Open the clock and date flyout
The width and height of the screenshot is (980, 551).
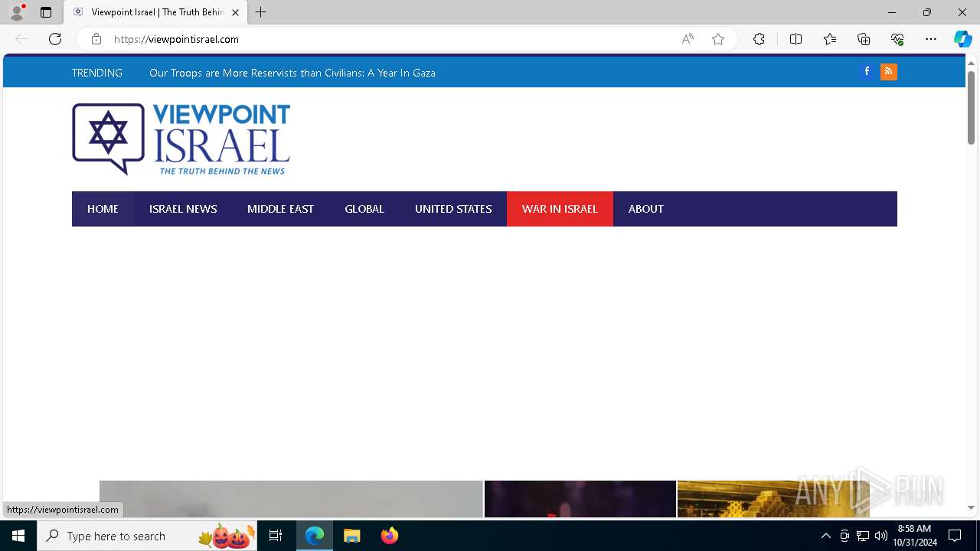[x=914, y=536]
